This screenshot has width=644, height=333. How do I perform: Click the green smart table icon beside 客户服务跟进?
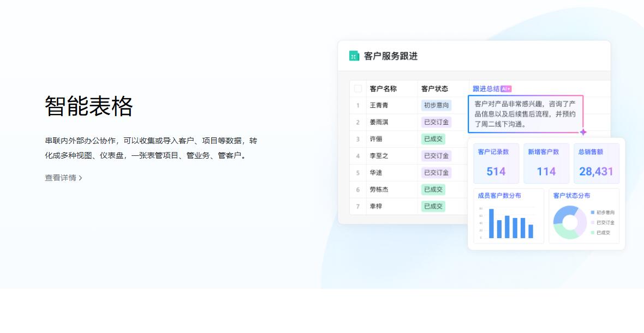354,55
